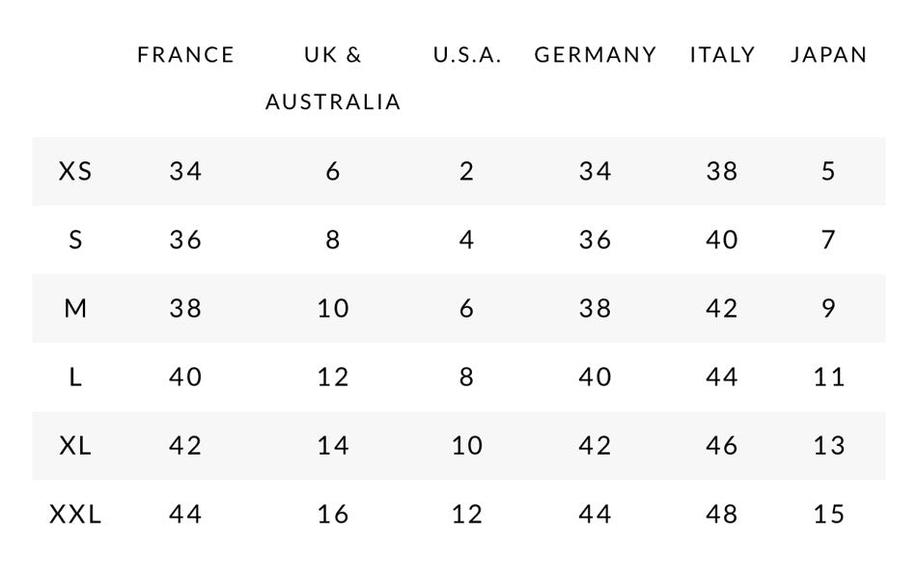Click UK size 16 in XXL row
The height and width of the screenshot is (588, 918).
pyautogui.click(x=333, y=515)
